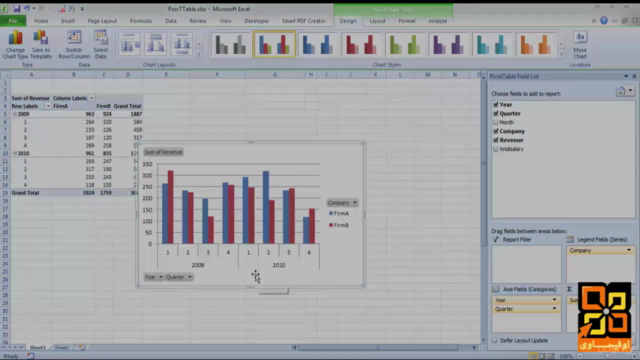Screen dimensions: 640x360
Task: Uncheck the Company field checkbox
Action: click(x=496, y=131)
